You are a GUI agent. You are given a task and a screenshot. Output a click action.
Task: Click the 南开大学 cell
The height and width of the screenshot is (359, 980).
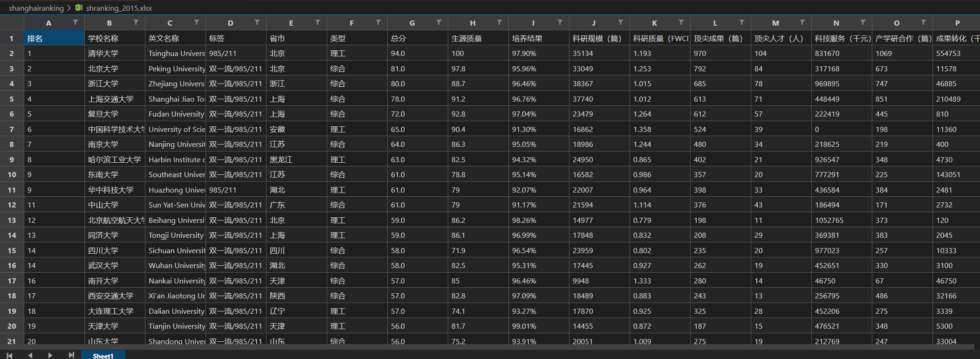115,281
